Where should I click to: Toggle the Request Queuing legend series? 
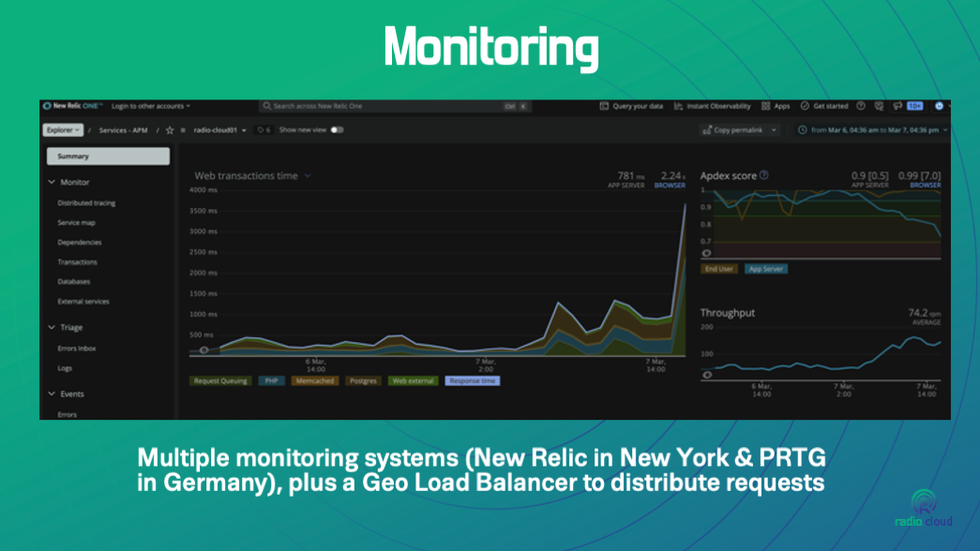(220, 381)
